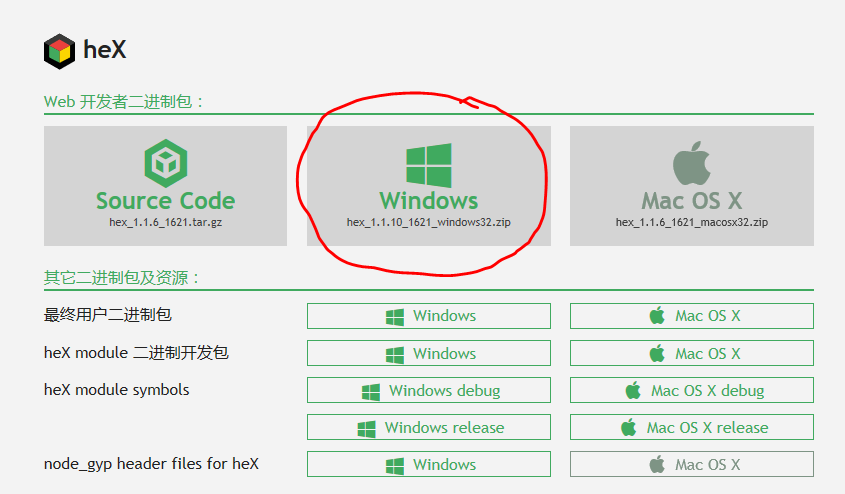Click Apple icon on Mac OS X debug button
The width and height of the screenshot is (845, 494).
click(x=633, y=390)
